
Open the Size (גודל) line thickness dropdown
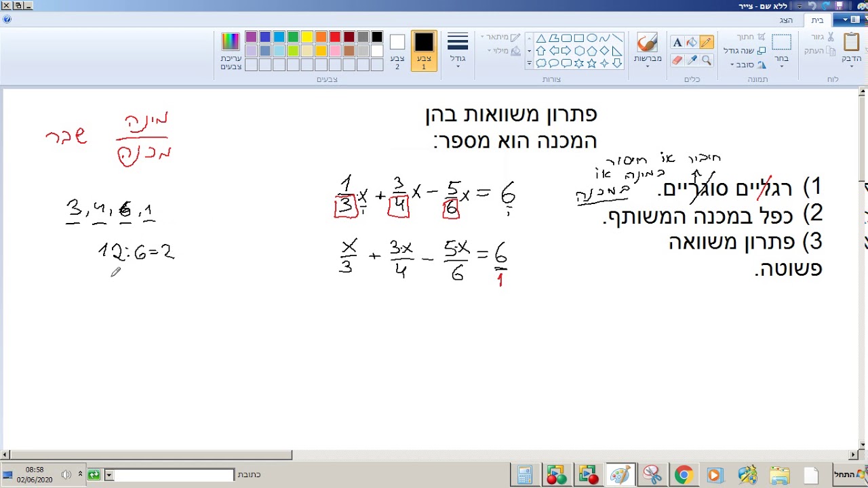click(458, 51)
